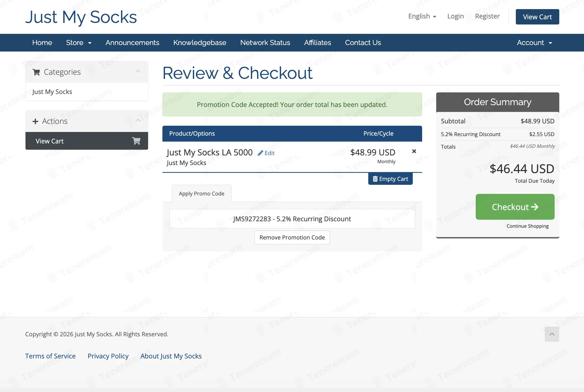Image resolution: width=584 pixels, height=392 pixels.
Task: Collapse the Categories panel chevron
Action: coord(138,71)
